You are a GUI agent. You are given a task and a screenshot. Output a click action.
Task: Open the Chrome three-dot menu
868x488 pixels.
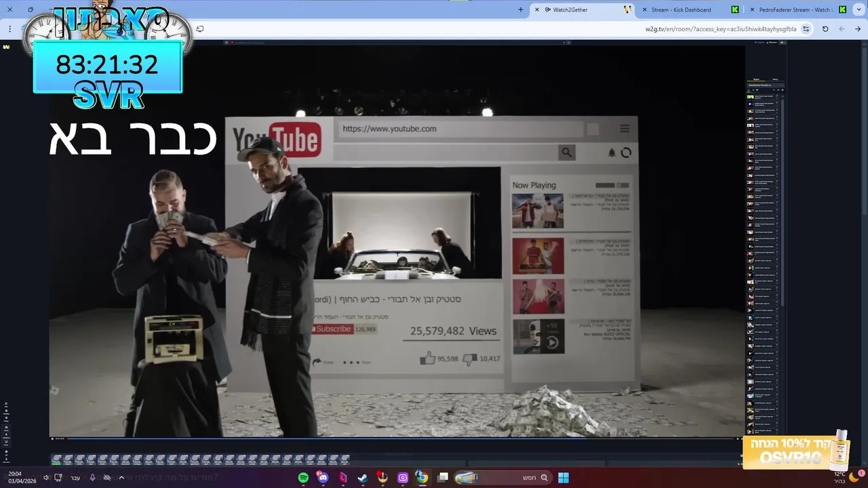click(9, 29)
